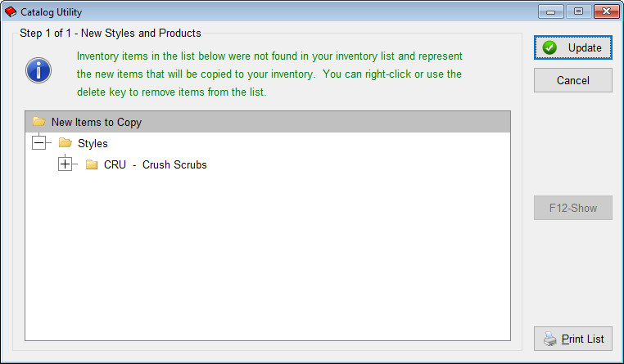624x364 pixels.
Task: Click the F12-Show button
Action: pos(573,208)
